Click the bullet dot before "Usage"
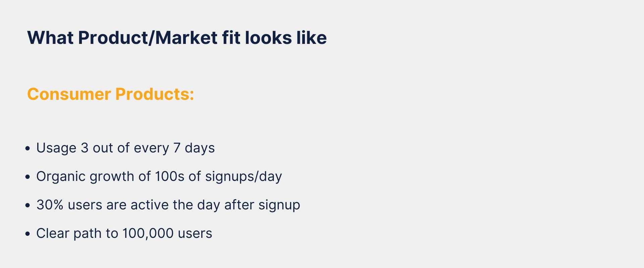Viewport: 644px width, 268px height. 28,148
